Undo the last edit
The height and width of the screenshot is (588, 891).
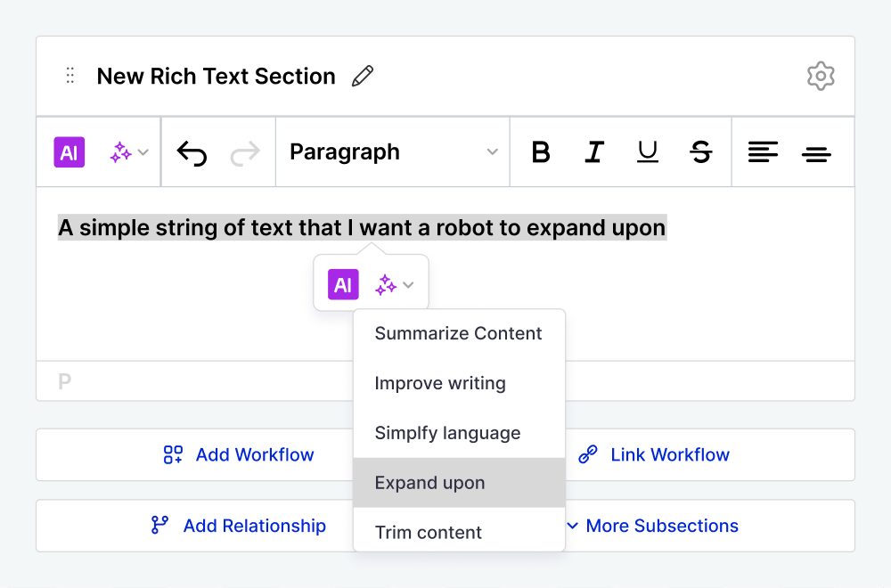(x=192, y=153)
